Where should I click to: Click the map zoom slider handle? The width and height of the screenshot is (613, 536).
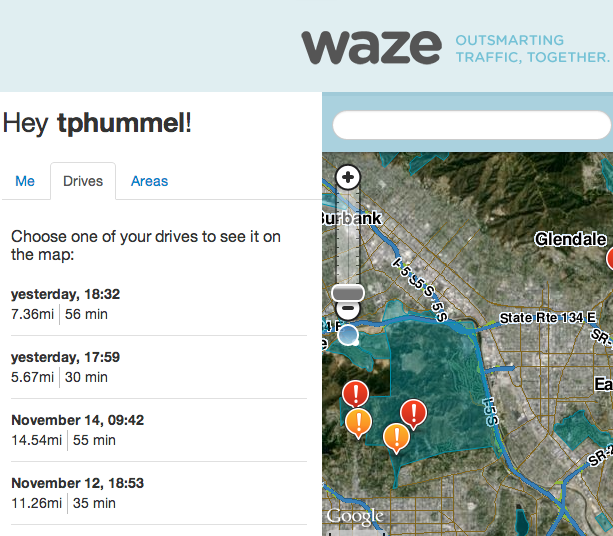coord(348,292)
